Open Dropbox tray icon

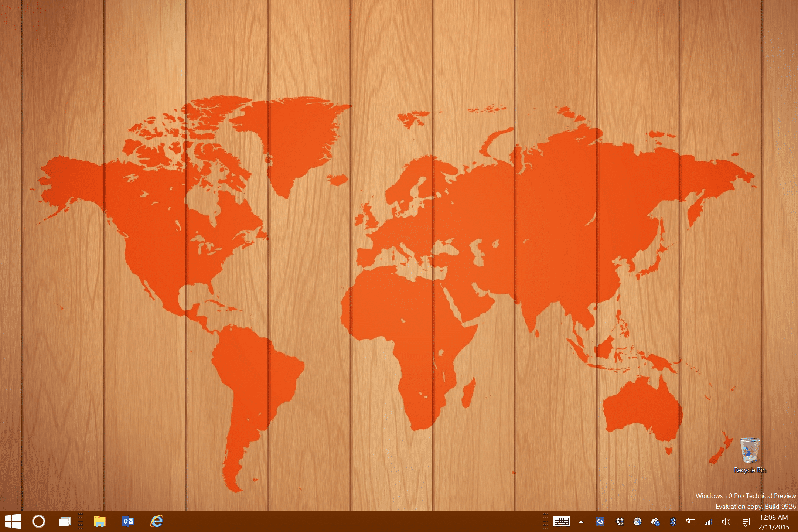620,522
